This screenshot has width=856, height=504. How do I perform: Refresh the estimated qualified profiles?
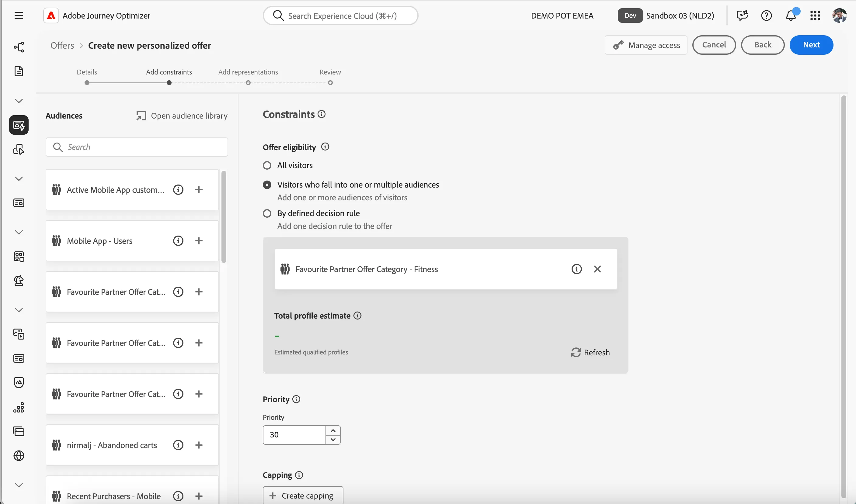590,353
